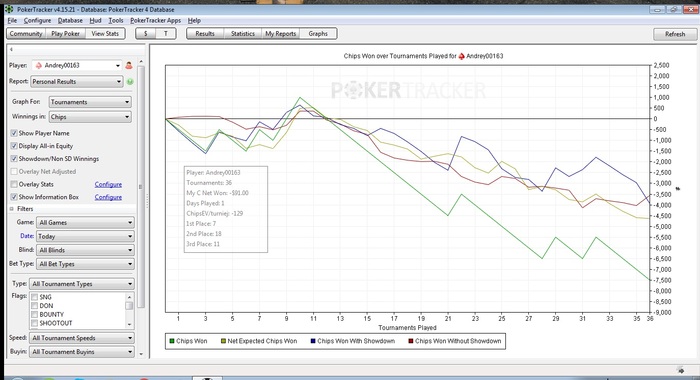Click Flags list scroll down arrow

point(129,325)
